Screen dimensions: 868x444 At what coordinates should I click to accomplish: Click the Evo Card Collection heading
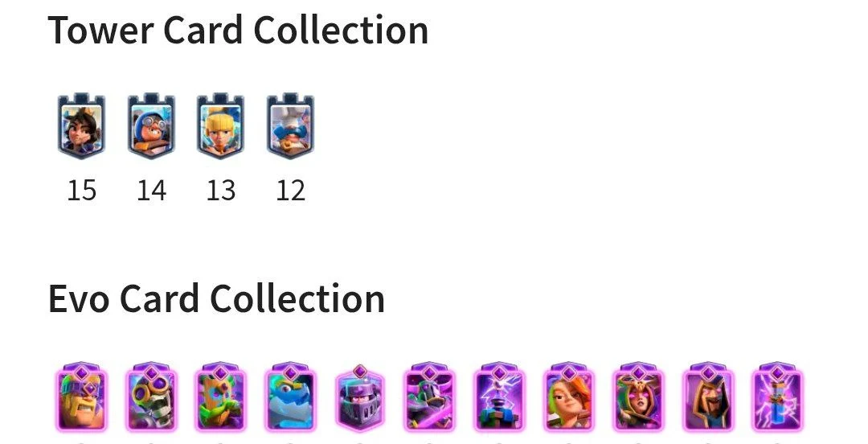[x=216, y=298]
